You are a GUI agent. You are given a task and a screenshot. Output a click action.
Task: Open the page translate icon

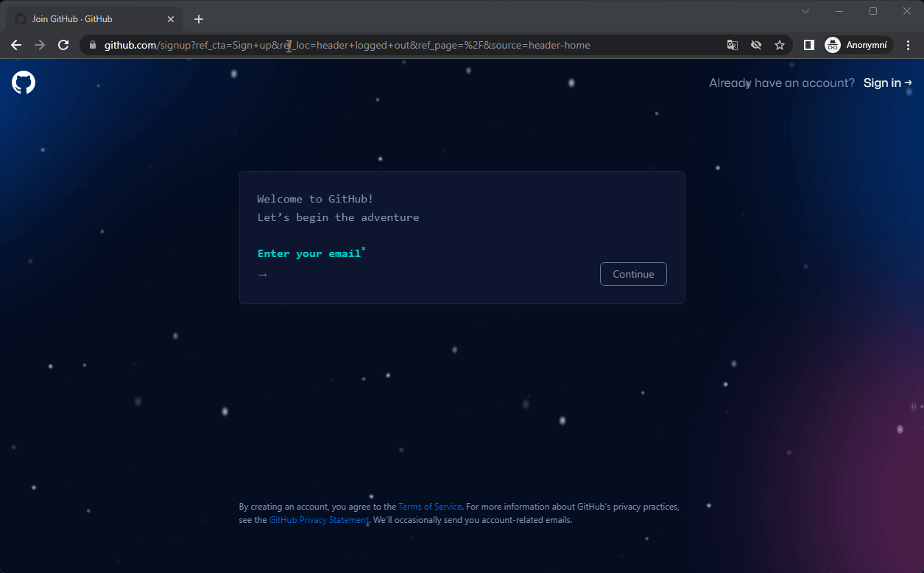pos(732,45)
